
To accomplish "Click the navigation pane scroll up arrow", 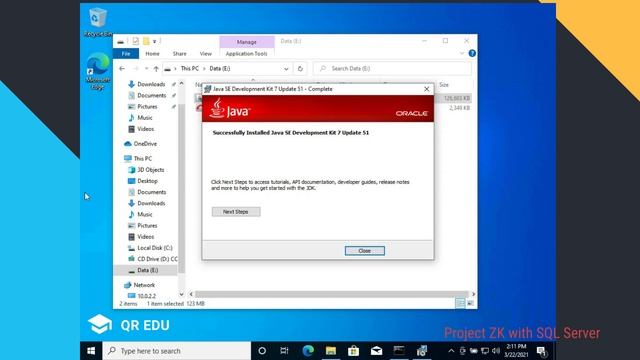I will [x=182, y=84].
